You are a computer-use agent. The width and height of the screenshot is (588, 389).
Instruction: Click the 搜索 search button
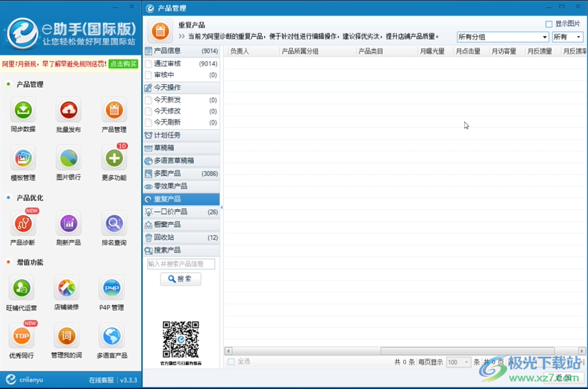pos(181,279)
